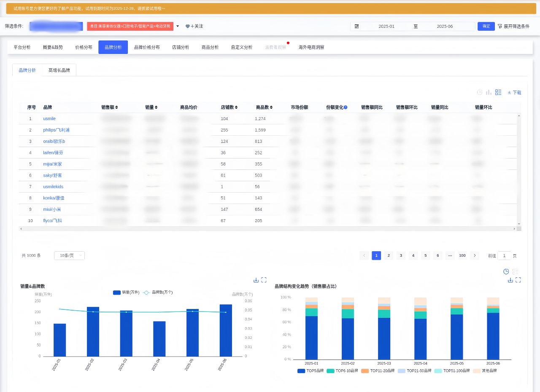Viewport: 540px width, 392px height.
Task: Download the 销量&品牌数 chart
Action: tap(256, 280)
